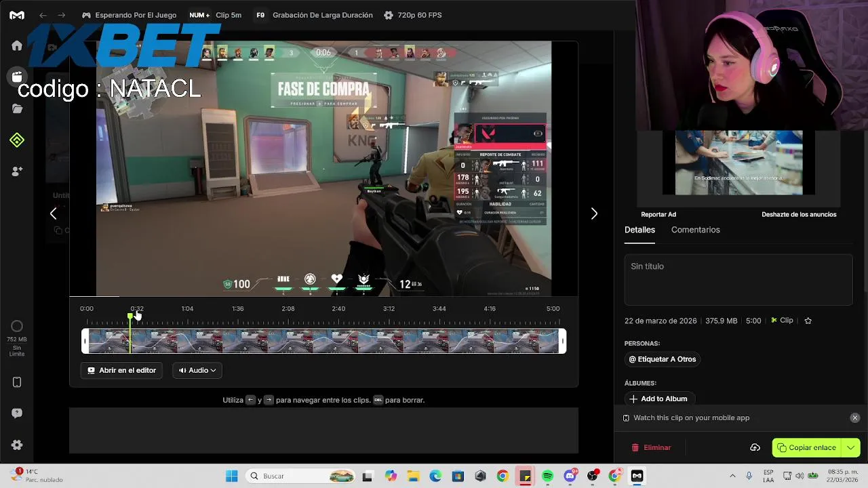Switch to the Detalles tab

639,230
